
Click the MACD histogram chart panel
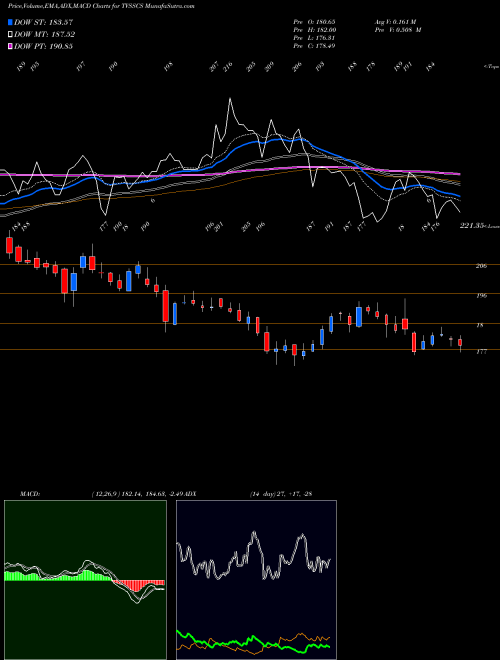tap(85, 580)
